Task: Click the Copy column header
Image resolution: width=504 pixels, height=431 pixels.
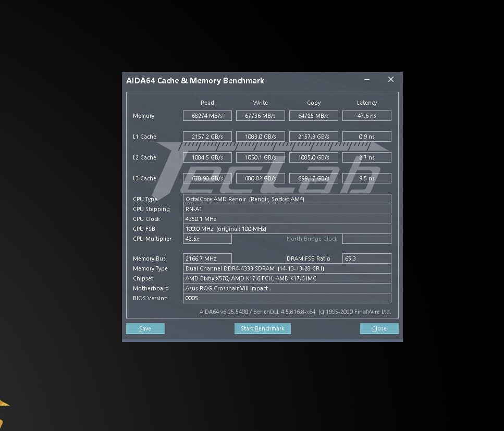Action: (314, 103)
